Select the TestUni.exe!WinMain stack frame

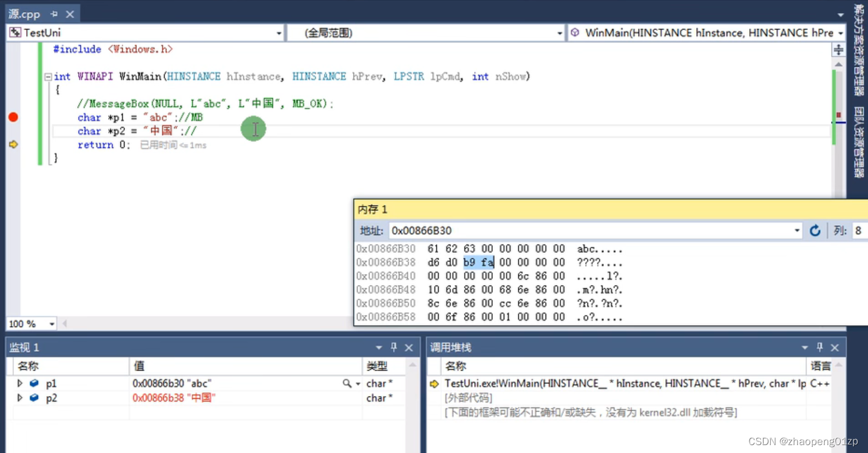(625, 383)
